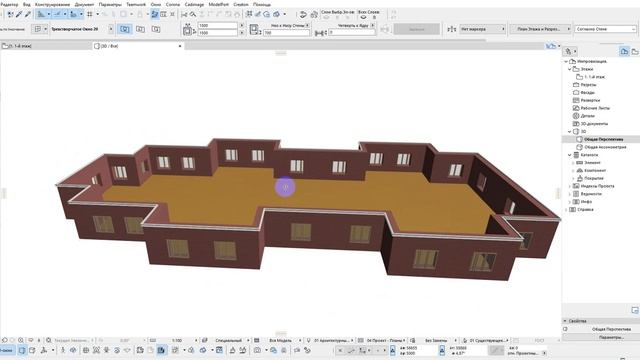Select Общая Аксонометрия view

coord(605,147)
